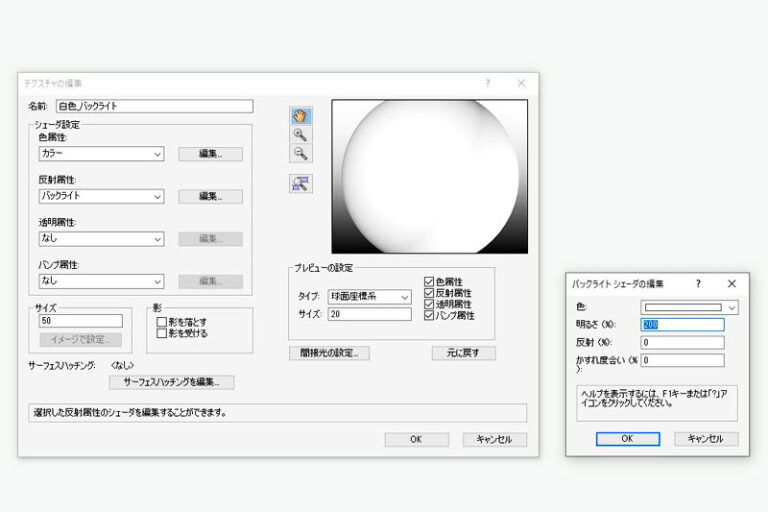Open the 間接光の設定 button
This screenshot has height=512, width=768.
click(x=328, y=353)
